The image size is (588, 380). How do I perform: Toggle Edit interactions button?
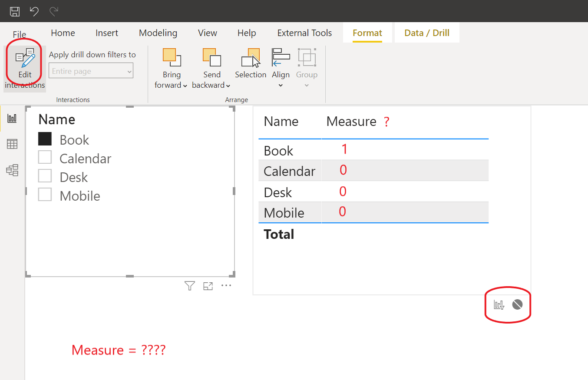click(25, 69)
